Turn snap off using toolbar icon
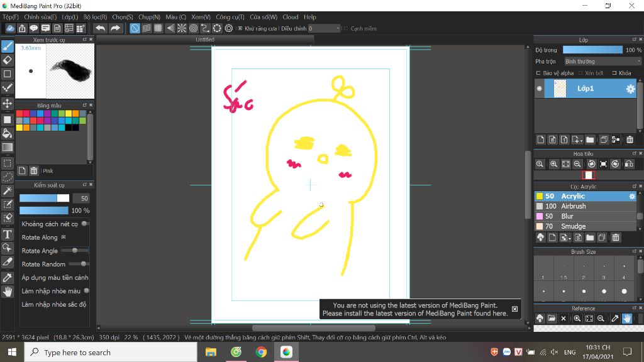Screen dimensions: 644x362 click(x=135, y=28)
